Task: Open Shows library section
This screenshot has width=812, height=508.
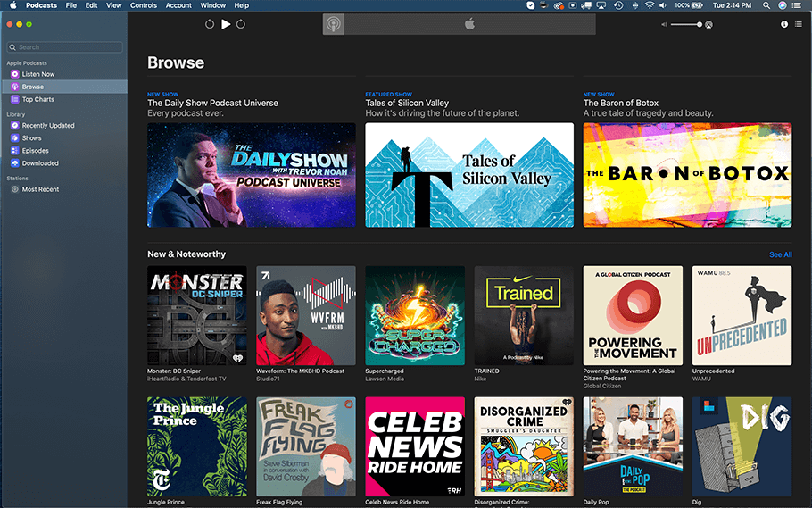Action: (64, 137)
